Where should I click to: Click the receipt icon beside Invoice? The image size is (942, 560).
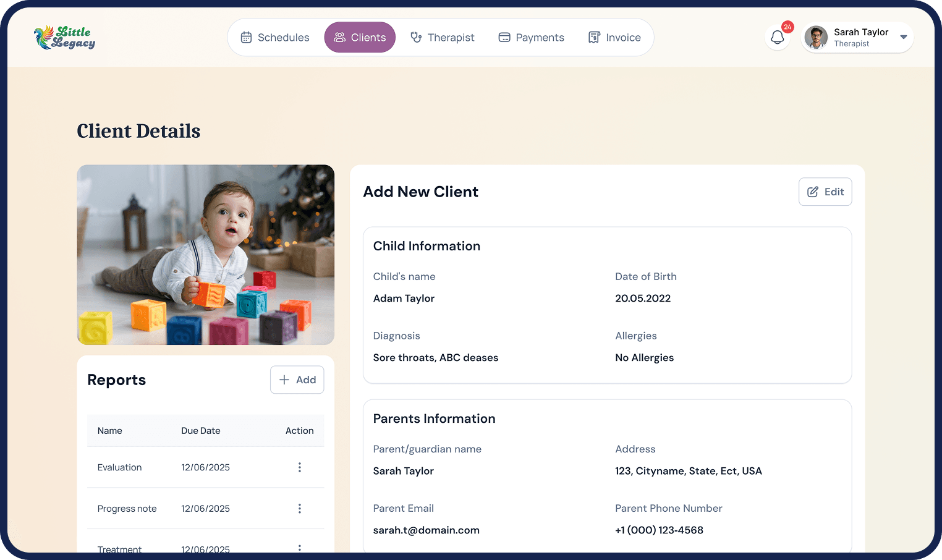click(x=594, y=38)
